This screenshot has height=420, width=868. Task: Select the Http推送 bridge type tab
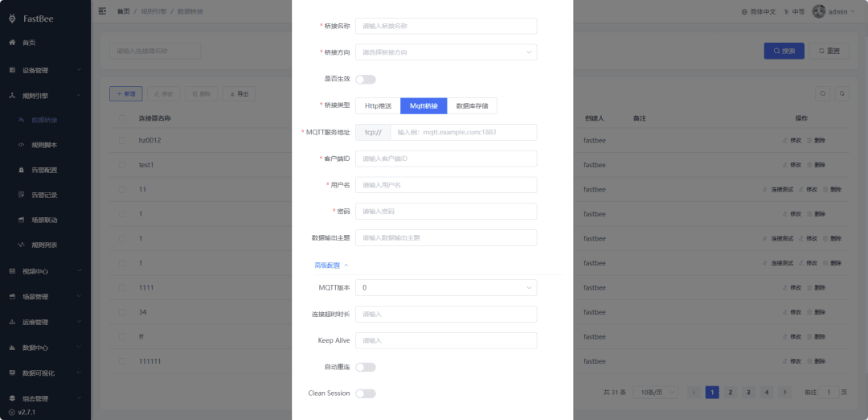[x=378, y=106]
